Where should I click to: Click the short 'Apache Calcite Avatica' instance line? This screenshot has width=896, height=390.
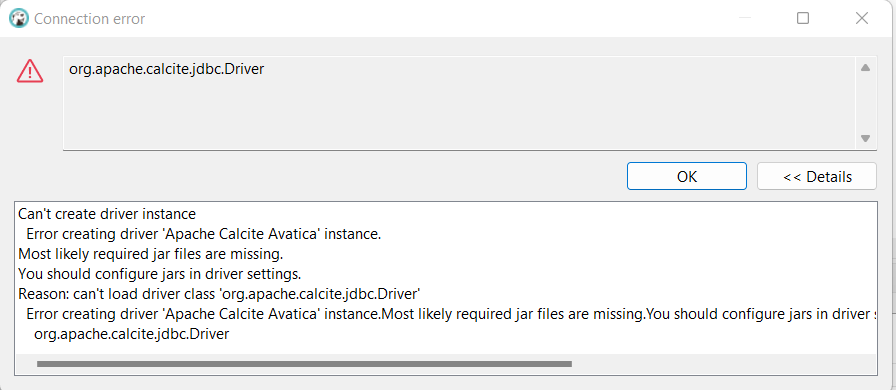pos(203,234)
